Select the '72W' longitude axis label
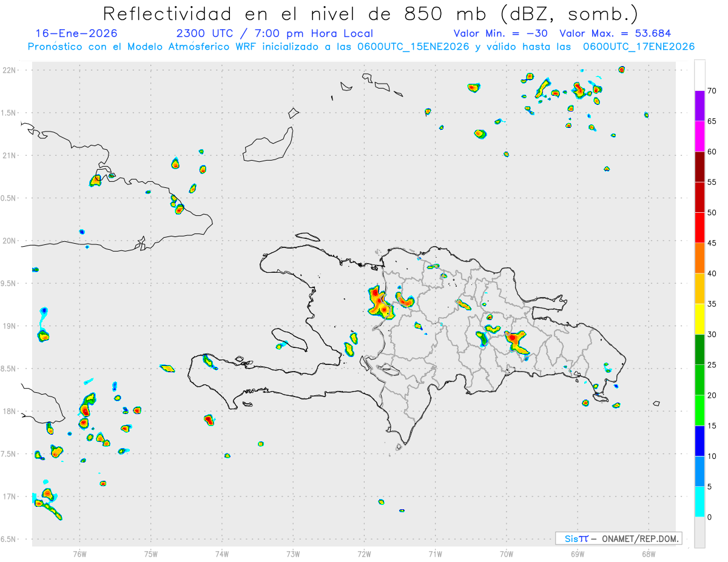728x562 pixels. coord(364,554)
